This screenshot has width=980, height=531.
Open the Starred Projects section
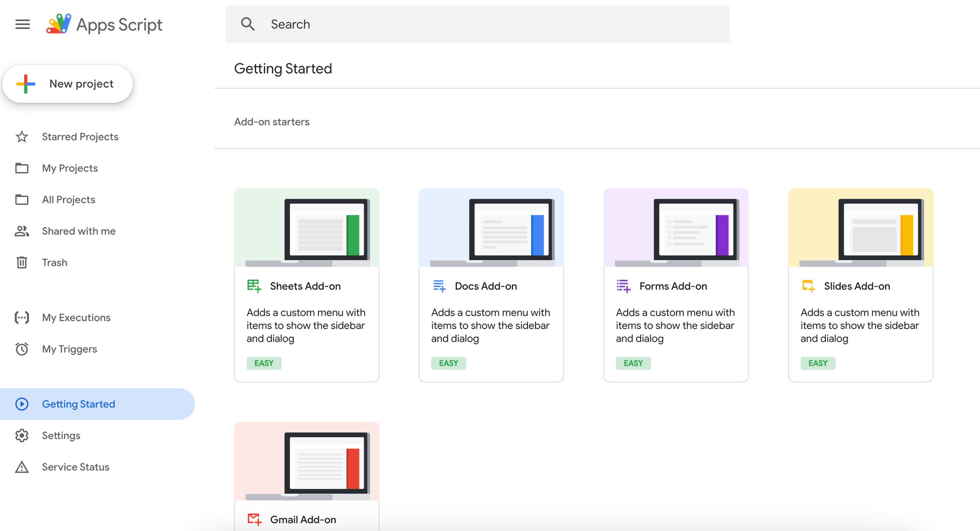(80, 137)
